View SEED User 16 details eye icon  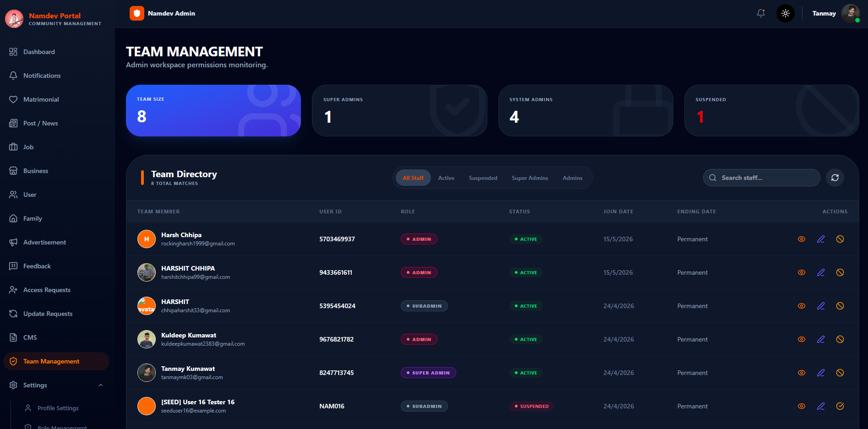pos(802,406)
